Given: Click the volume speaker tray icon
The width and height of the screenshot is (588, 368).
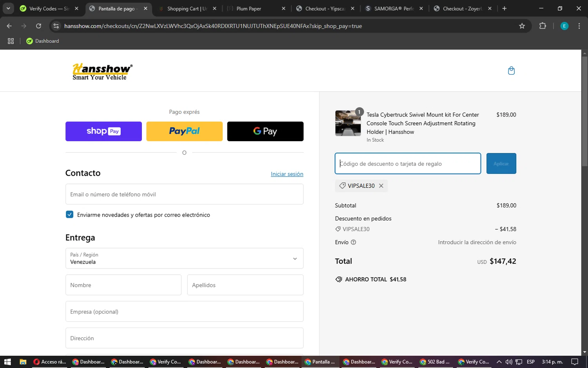Looking at the screenshot, I should pos(509,362).
